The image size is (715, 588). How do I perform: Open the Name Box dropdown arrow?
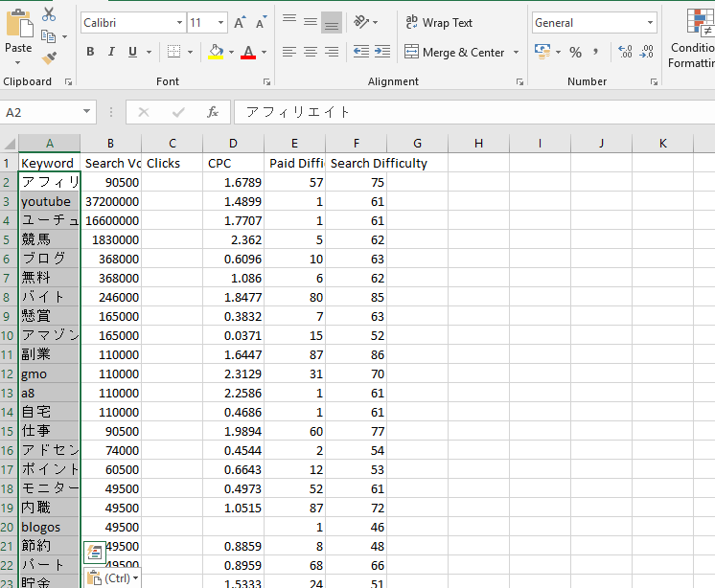tap(86, 112)
